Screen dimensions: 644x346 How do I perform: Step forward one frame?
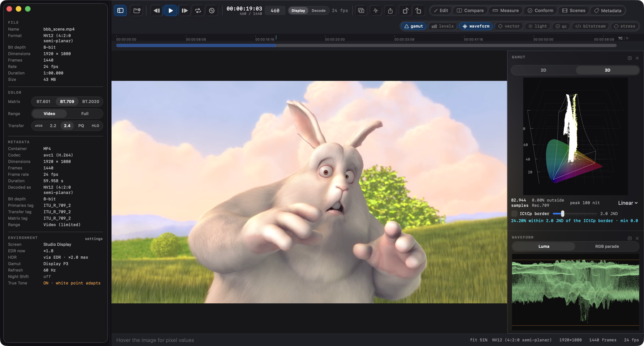[184, 10]
